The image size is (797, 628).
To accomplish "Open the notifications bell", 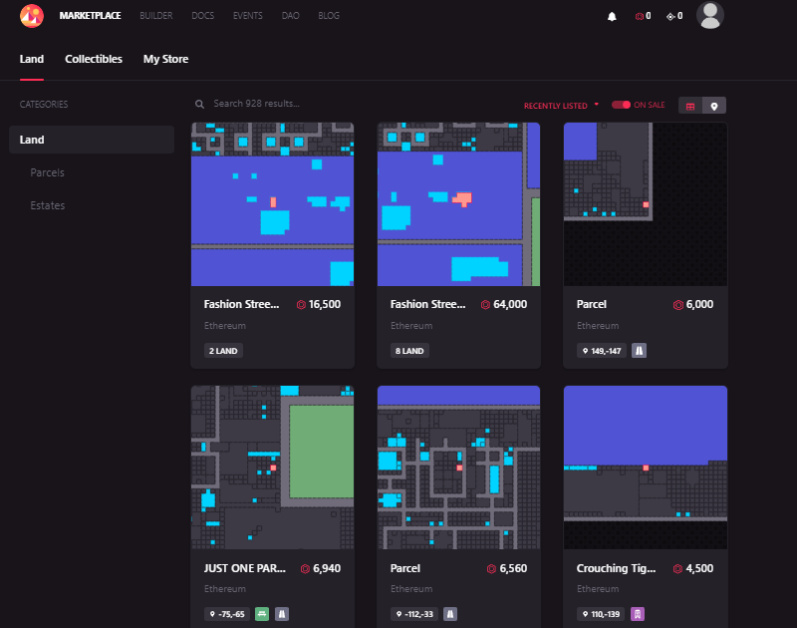I will pyautogui.click(x=612, y=17).
